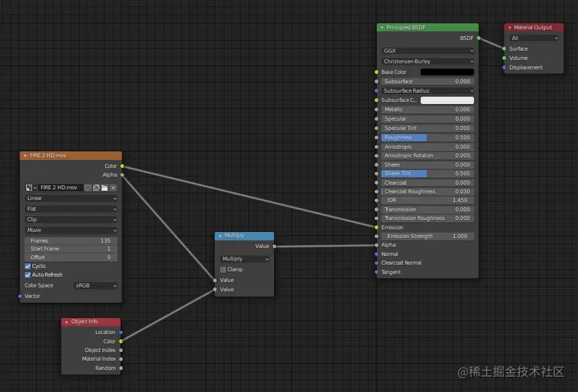
Task: Collapse the Principled BSDF node
Action: (382, 27)
